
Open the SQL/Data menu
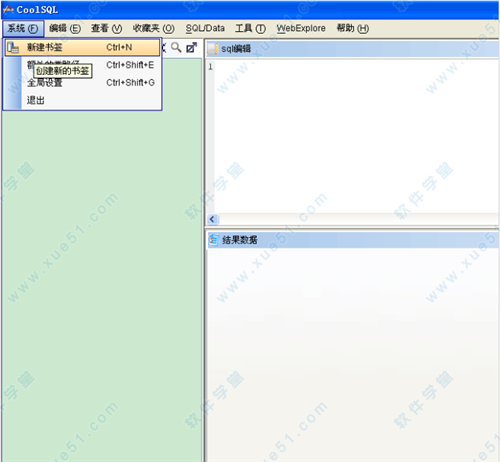pos(205,29)
